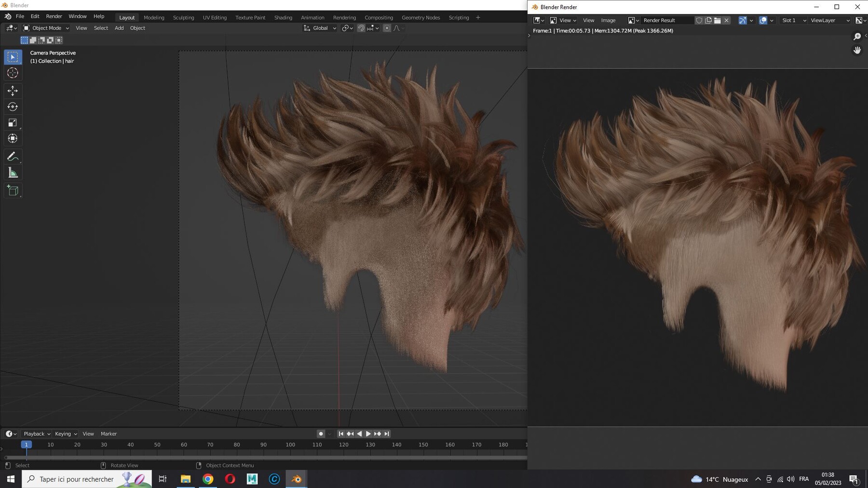Select the Scale tool
Viewport: 868px width, 488px height.
[13, 122]
